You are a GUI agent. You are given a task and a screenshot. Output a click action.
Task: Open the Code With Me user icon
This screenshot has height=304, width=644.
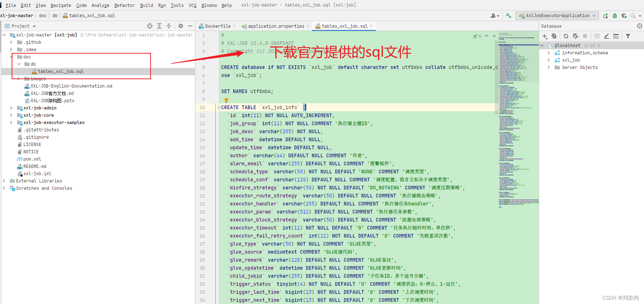click(x=493, y=16)
